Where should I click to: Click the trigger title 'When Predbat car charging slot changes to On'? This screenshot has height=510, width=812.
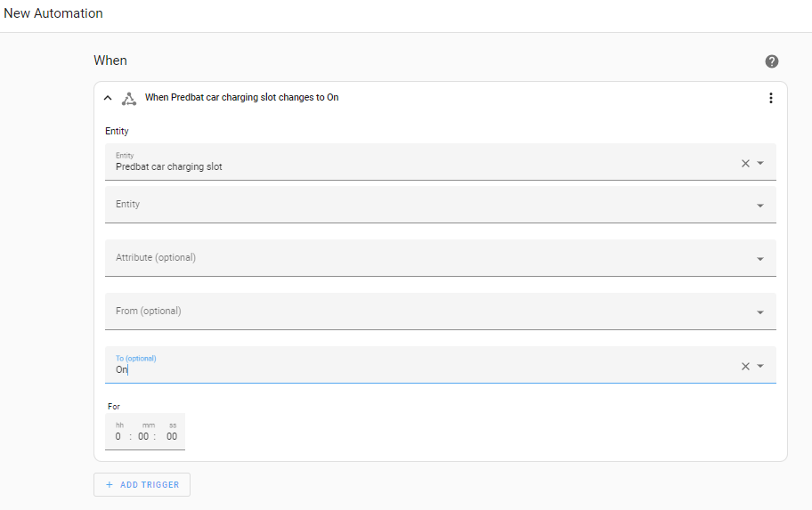(x=241, y=97)
